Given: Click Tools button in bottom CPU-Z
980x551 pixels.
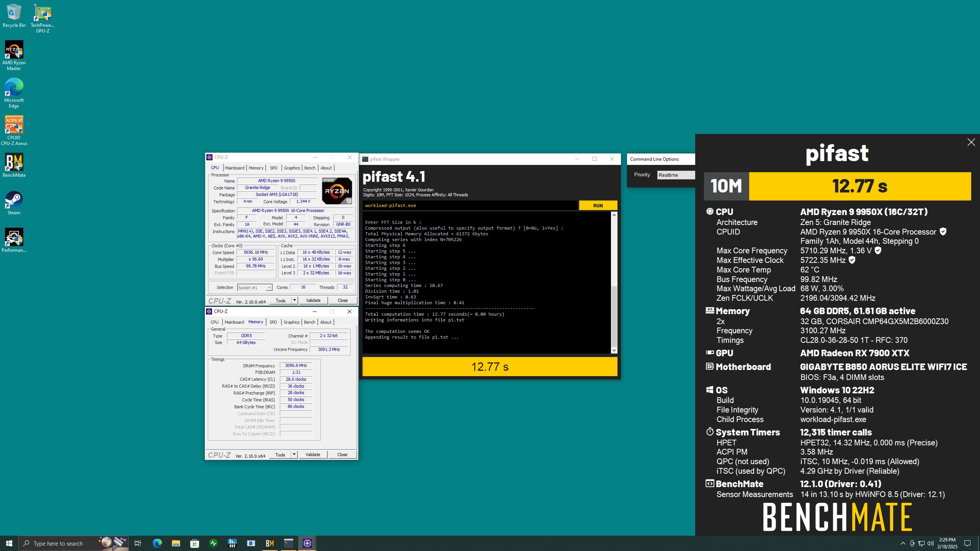Looking at the screenshot, I should click(280, 455).
